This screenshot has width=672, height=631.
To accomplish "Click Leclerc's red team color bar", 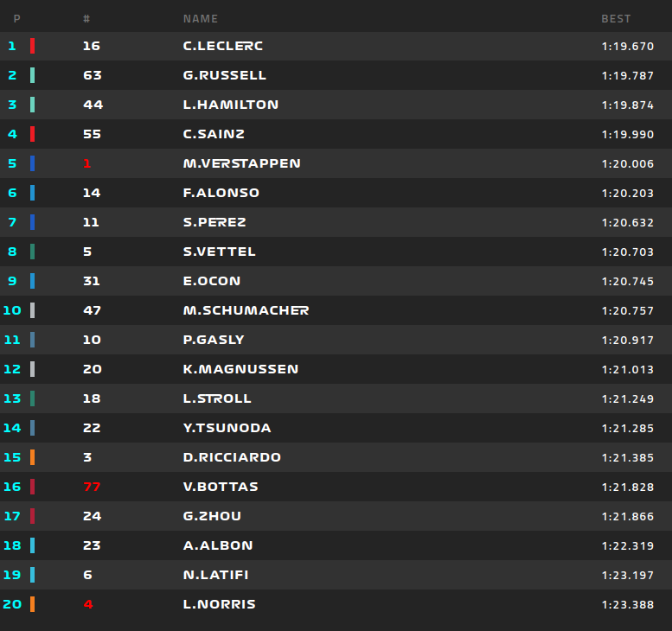I will coord(32,46).
